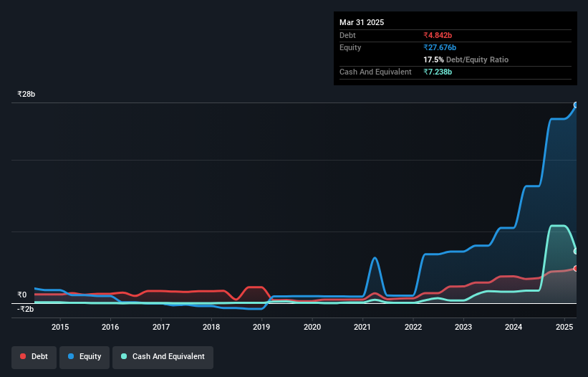Click the ₹28b y-axis label
The height and width of the screenshot is (377, 588).
click(26, 94)
